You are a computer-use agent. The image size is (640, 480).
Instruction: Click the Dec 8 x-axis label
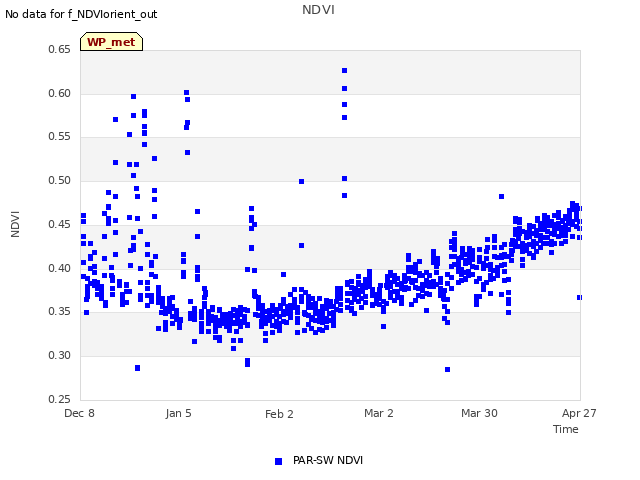tap(79, 413)
